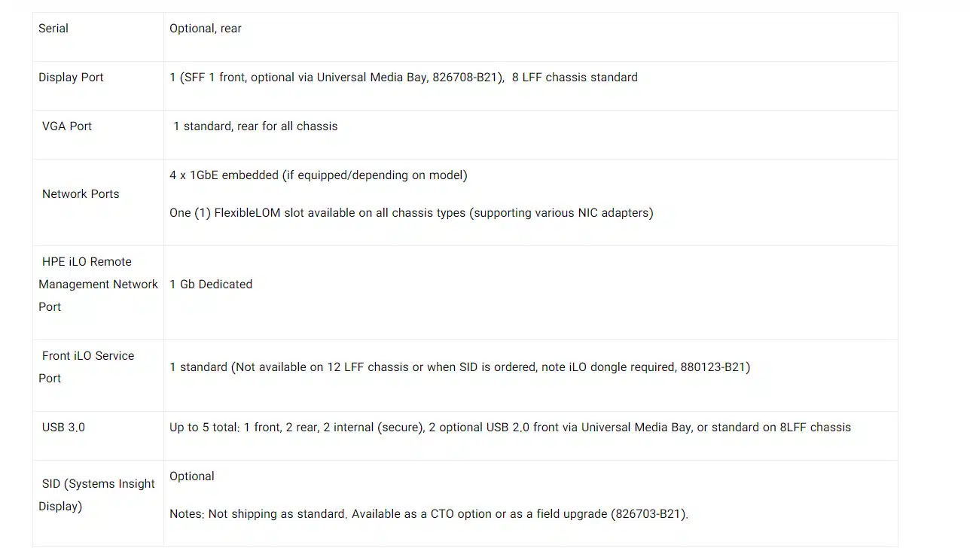Click the 'Up to 5 total' USB description

(x=510, y=428)
